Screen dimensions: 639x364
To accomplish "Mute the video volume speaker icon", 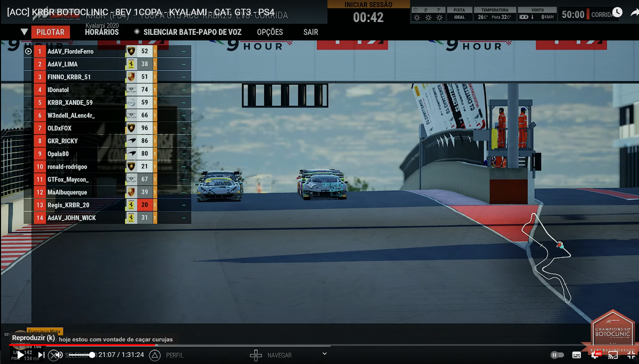I will click(59, 355).
